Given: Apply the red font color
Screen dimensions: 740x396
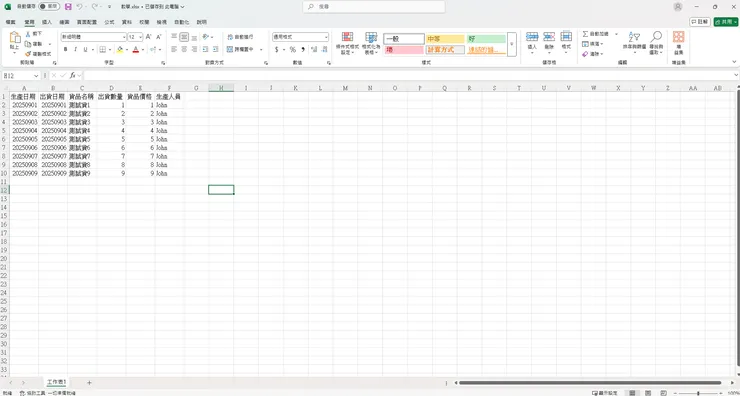Looking at the screenshot, I should (x=136, y=49).
